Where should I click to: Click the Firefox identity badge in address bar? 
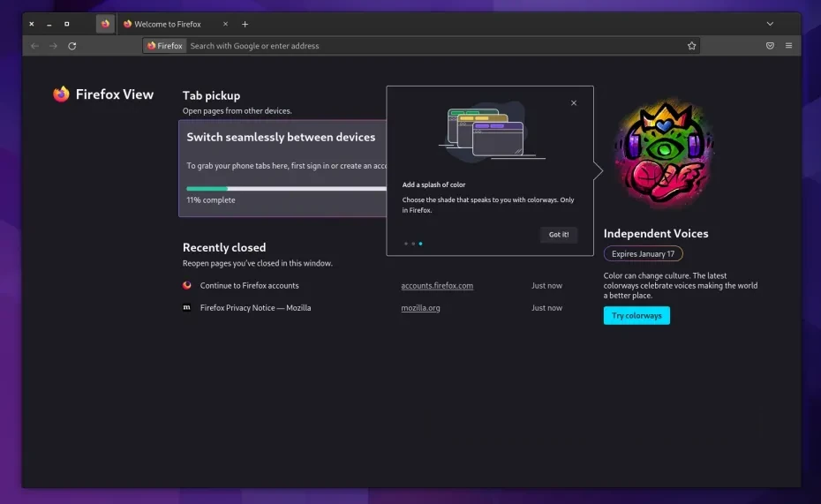point(165,46)
